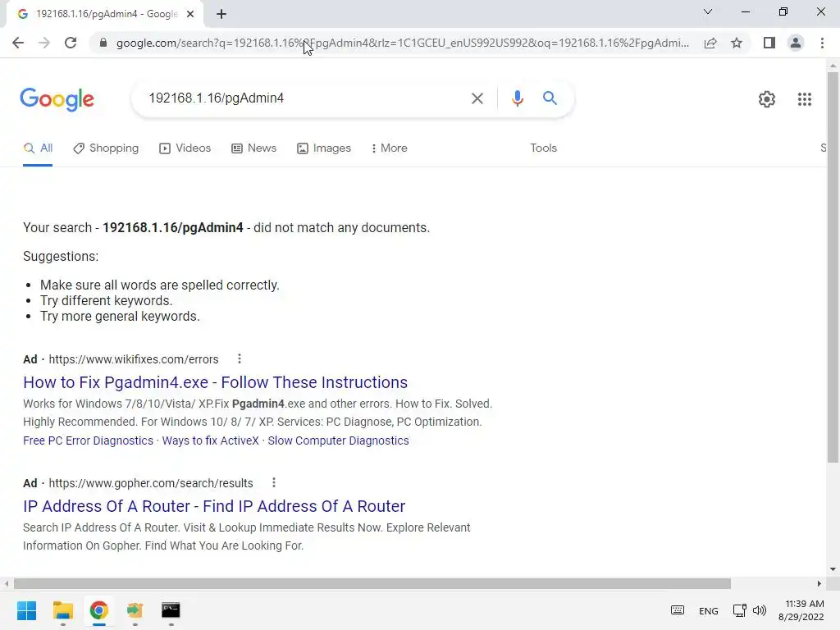
Task: Open the tab search chevron
Action: point(708,11)
